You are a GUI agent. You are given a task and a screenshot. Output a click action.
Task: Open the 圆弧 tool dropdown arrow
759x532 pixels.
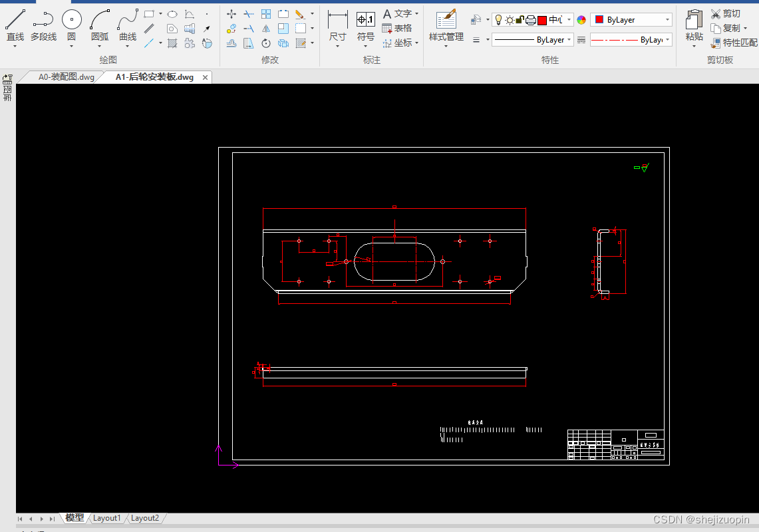(x=100, y=46)
